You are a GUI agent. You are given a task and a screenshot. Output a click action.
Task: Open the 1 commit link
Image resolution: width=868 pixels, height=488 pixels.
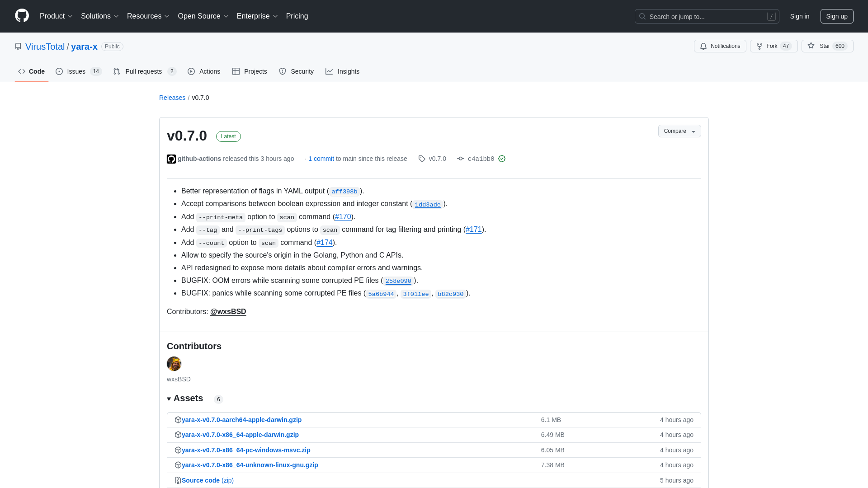321,159
